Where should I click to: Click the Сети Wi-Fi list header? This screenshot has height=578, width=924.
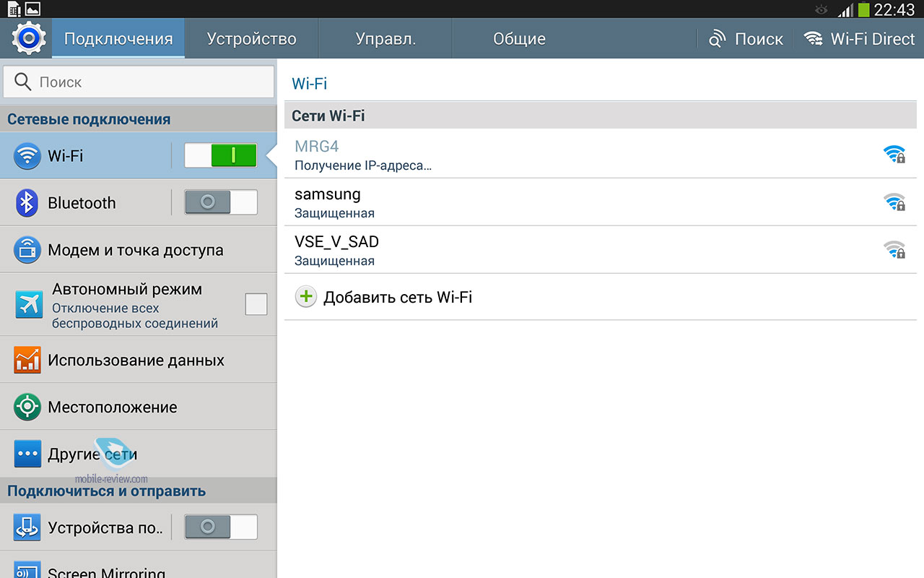click(601, 116)
